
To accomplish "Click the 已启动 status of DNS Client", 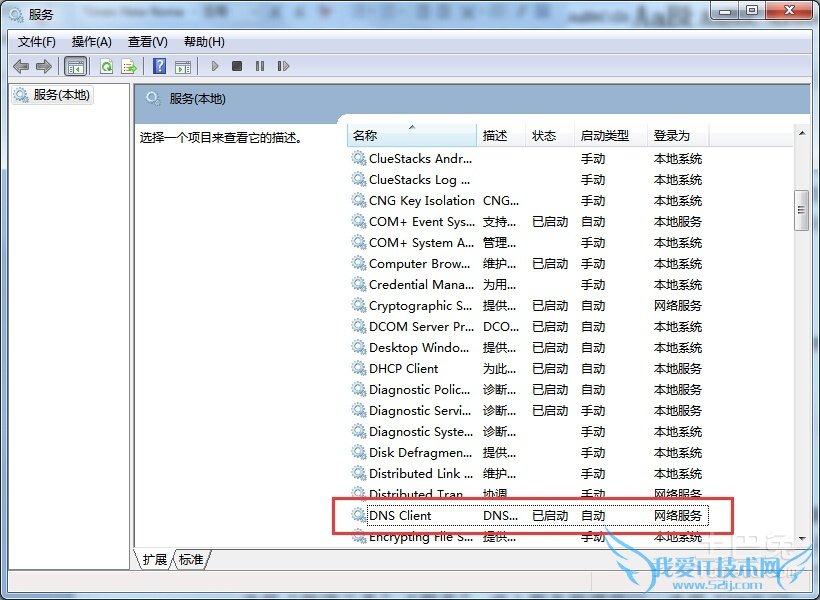I will 550,516.
